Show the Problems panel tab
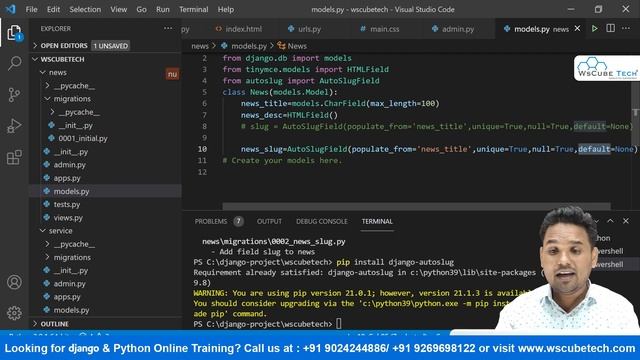Image resolution: width=640 pixels, height=360 pixels. (x=211, y=221)
